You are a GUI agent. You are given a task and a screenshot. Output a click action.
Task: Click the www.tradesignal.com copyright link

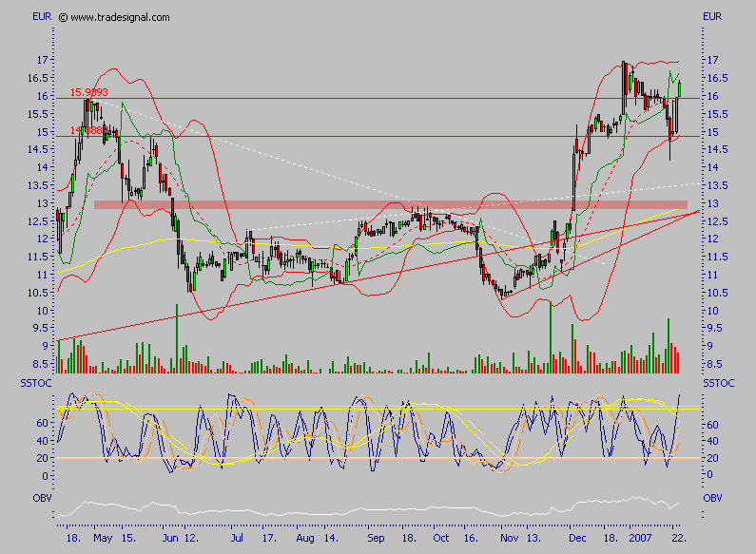(x=119, y=17)
